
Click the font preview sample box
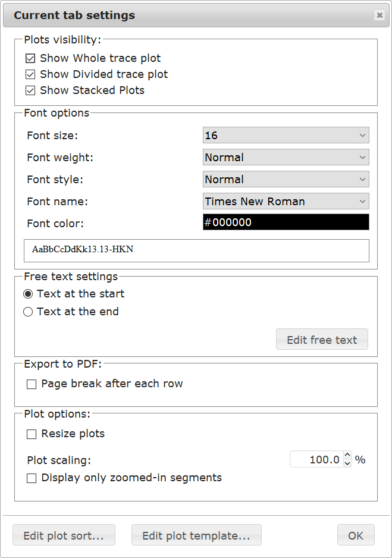click(x=196, y=250)
